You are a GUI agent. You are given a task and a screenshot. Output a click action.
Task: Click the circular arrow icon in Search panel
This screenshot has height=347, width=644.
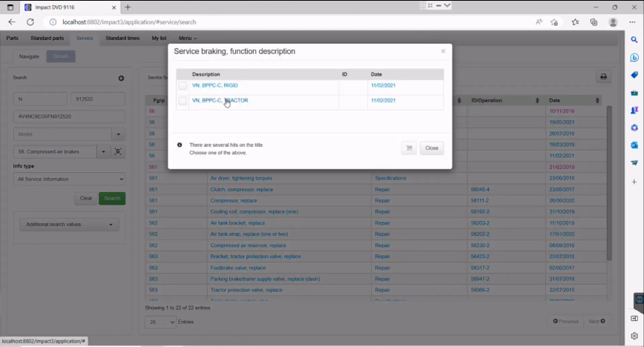121,78
